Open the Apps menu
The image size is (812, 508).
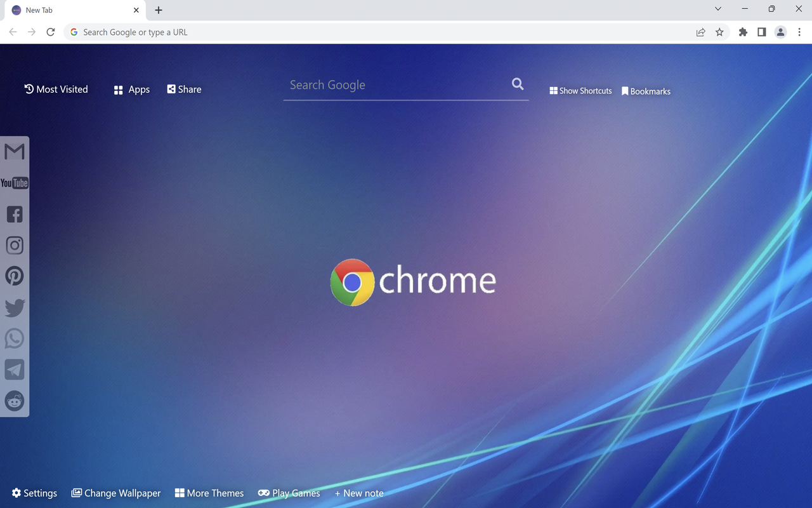pyautogui.click(x=131, y=90)
